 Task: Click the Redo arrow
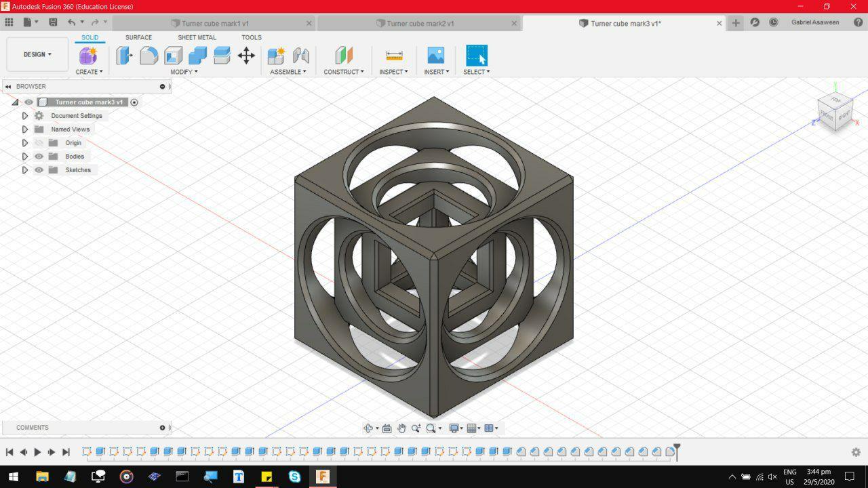coord(95,22)
